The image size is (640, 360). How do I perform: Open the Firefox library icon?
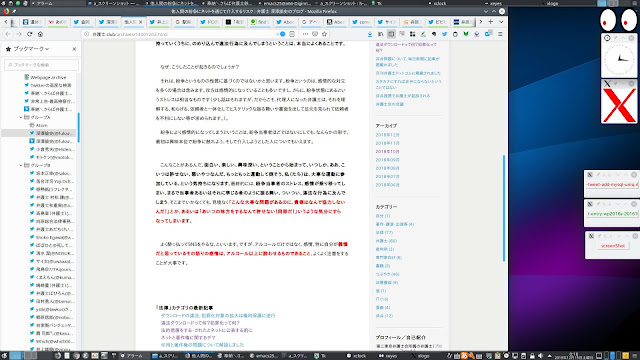click(x=380, y=34)
